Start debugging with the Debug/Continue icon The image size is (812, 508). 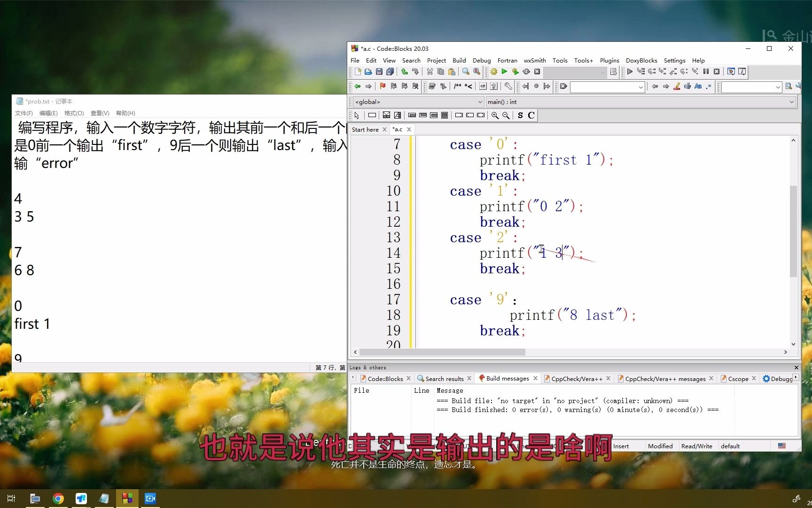pos(630,72)
